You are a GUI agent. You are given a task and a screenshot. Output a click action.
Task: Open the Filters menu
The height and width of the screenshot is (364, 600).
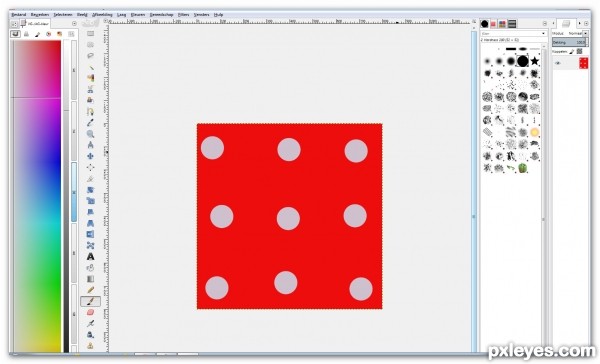(183, 15)
